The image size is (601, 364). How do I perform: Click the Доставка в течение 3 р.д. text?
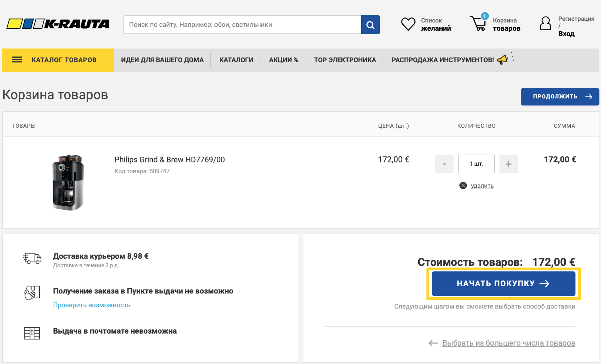point(86,265)
